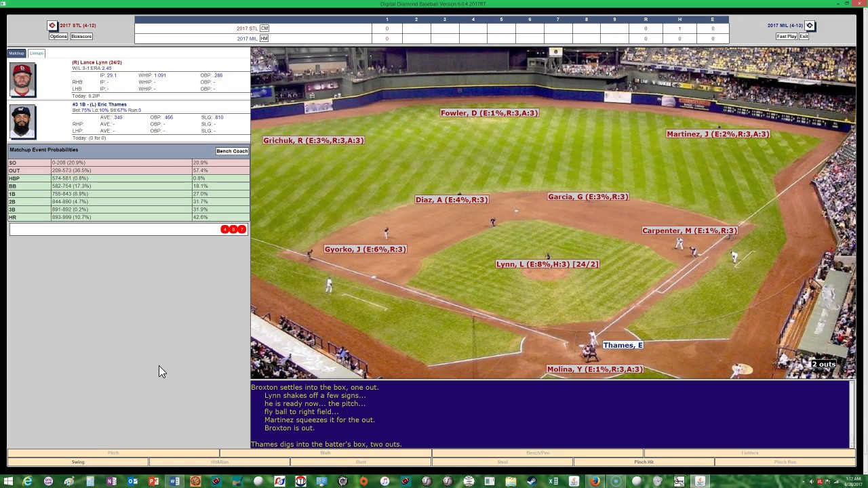The height and width of the screenshot is (488, 868).
Task: Click the CM badge next to 2017 STL
Action: (264, 28)
